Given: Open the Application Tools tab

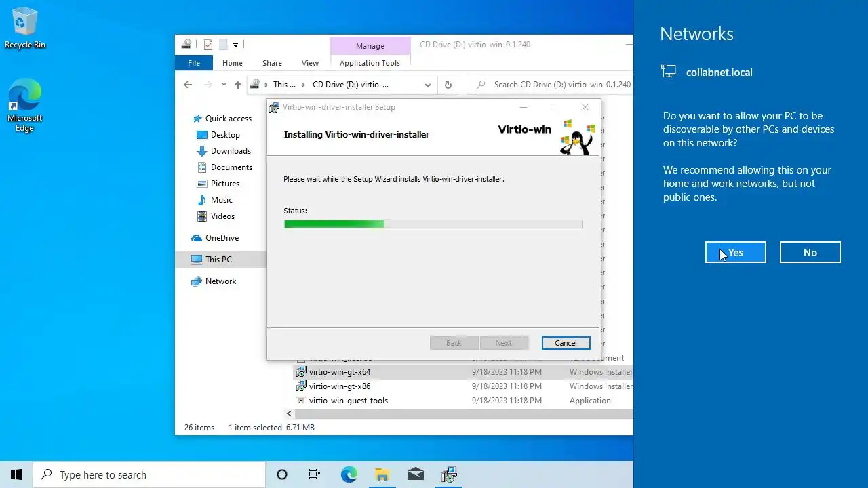Looking at the screenshot, I should [x=370, y=63].
